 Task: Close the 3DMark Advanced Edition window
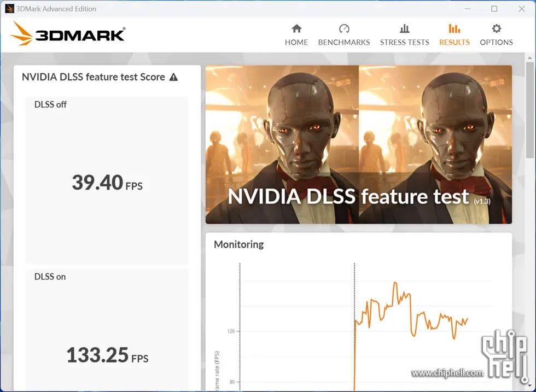522,9
